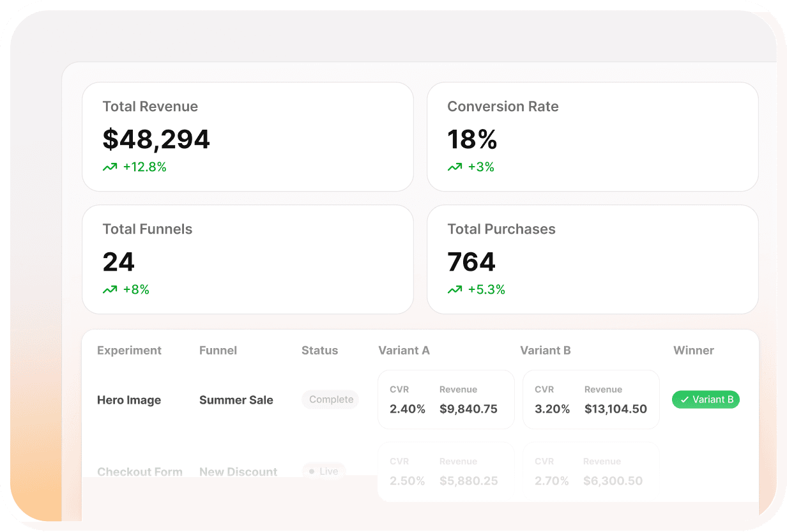Click the $13,104.50 revenue value for Variant B
The width and height of the screenshot is (787, 532).
pyautogui.click(x=616, y=409)
